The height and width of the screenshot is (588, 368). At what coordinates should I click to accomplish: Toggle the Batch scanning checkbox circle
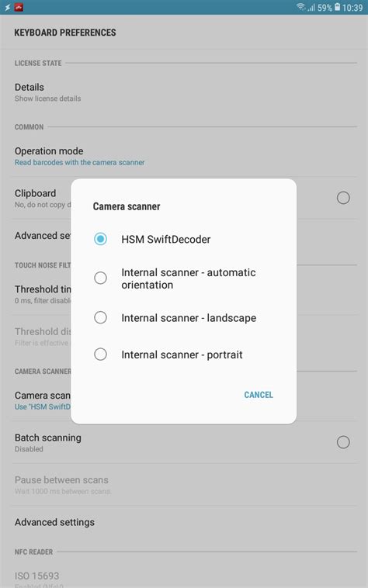pyautogui.click(x=343, y=442)
